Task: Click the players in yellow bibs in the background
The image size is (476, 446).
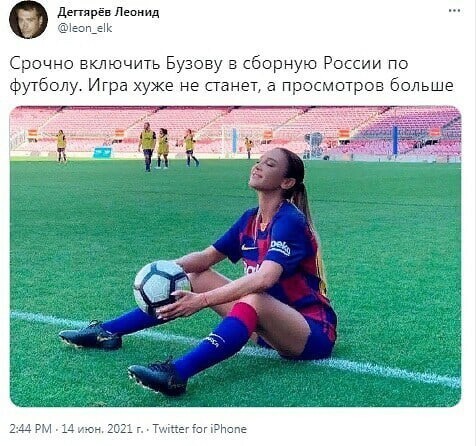Action: pos(168,147)
